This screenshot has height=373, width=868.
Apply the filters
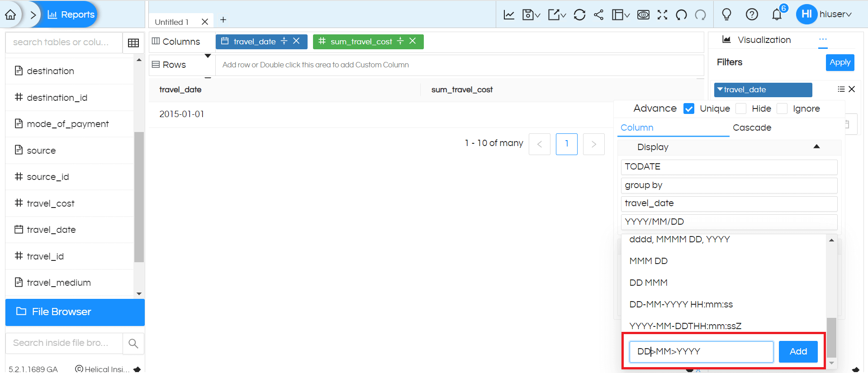(840, 62)
